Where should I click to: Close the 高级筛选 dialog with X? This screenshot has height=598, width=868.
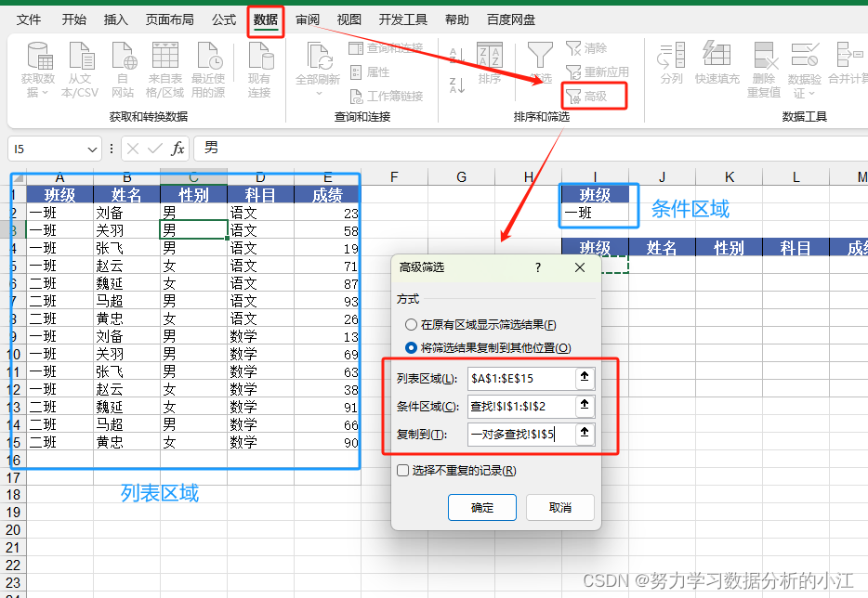(580, 267)
